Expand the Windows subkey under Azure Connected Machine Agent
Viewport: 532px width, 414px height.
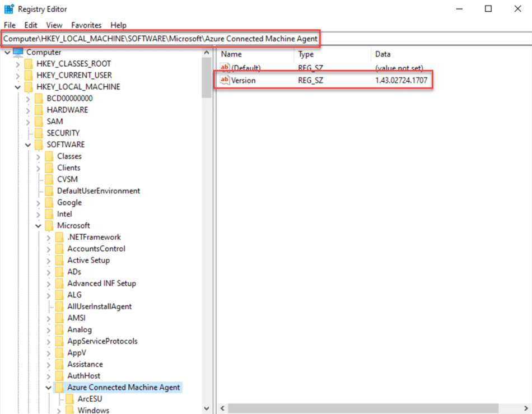pyautogui.click(x=58, y=410)
